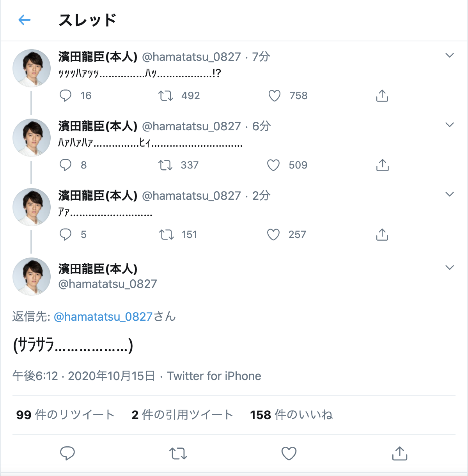This screenshot has width=468, height=476.
Task: Retweet the tweet with 337 retweets
Action: 165,165
